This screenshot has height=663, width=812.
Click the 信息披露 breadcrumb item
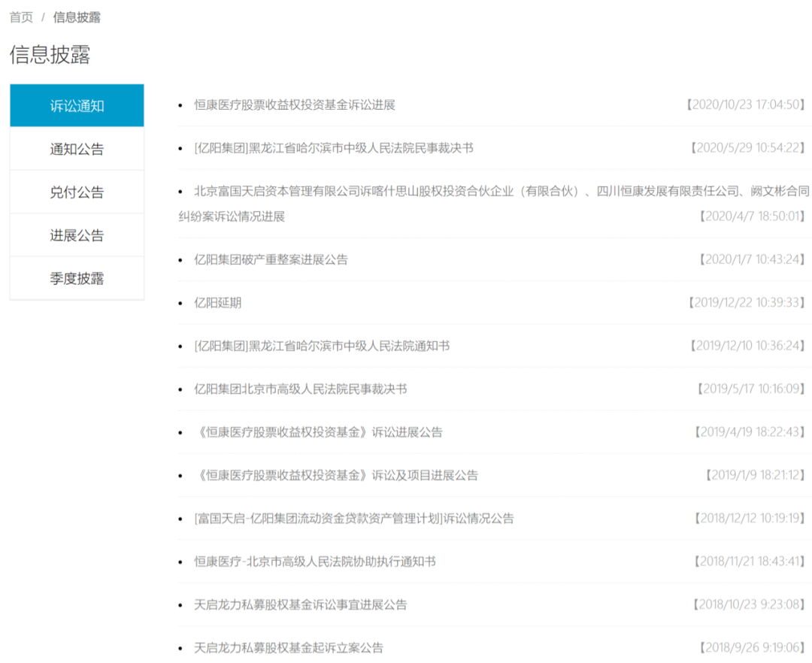75,16
